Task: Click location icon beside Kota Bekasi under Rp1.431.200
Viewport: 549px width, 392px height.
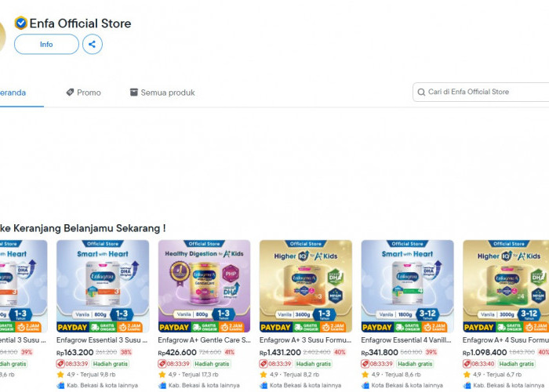Action: coord(264,386)
